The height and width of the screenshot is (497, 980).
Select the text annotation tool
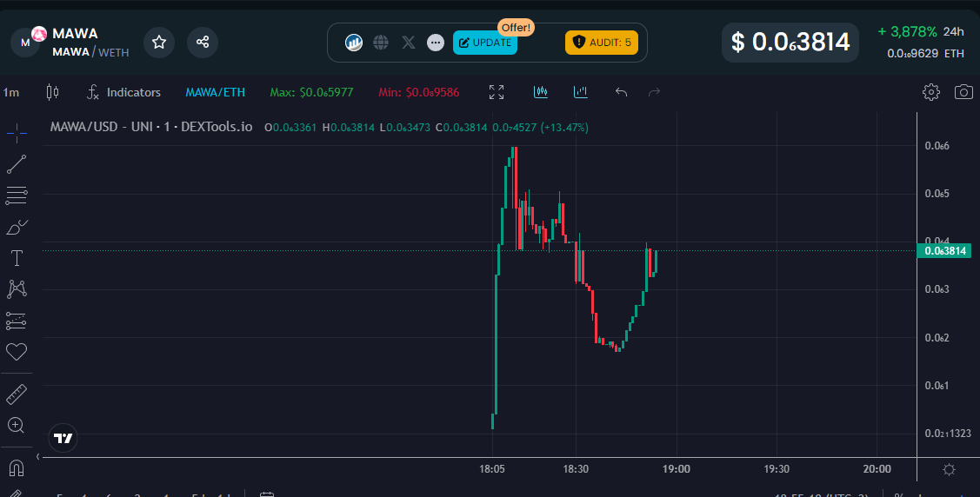pos(17,258)
